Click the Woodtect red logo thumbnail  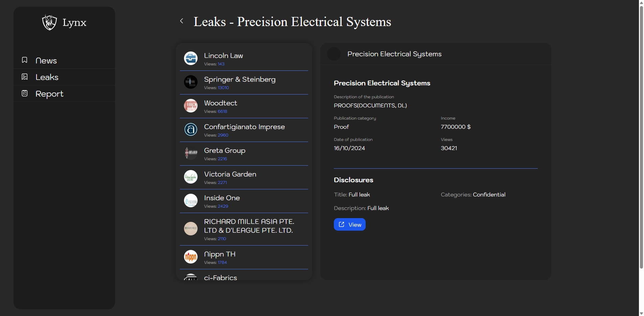click(191, 106)
